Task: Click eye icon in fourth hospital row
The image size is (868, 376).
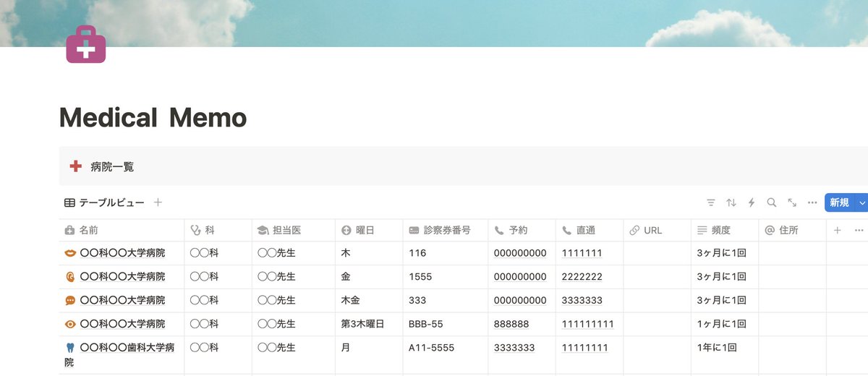Action: click(x=70, y=324)
